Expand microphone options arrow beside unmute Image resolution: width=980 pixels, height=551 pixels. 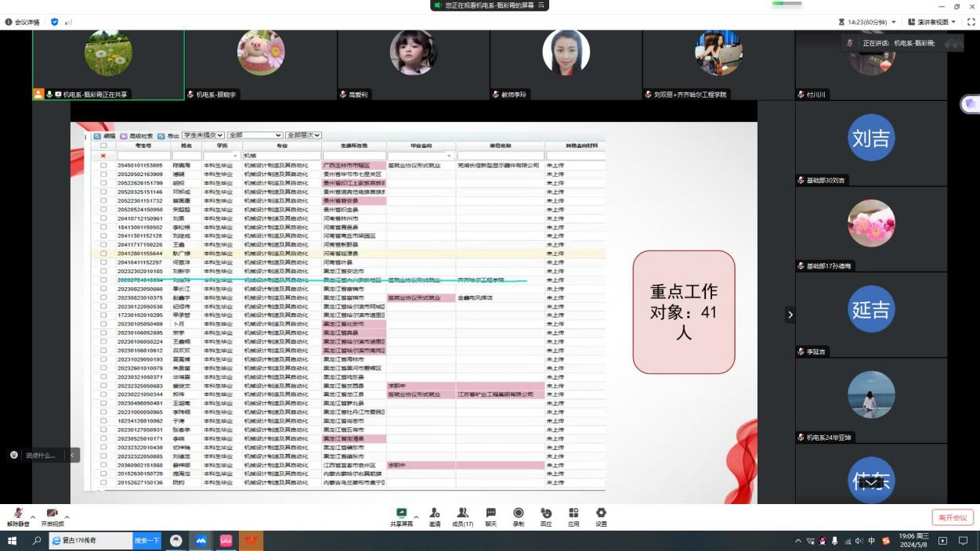click(x=31, y=517)
